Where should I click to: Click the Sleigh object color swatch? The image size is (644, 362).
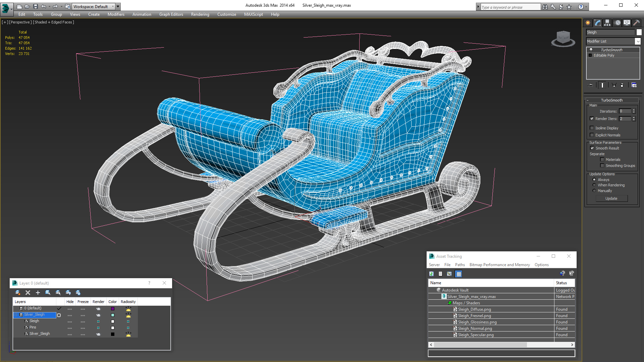tap(639, 32)
